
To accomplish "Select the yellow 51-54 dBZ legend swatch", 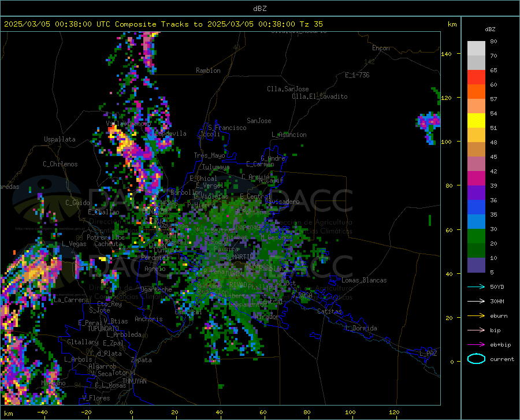I will coord(476,121).
